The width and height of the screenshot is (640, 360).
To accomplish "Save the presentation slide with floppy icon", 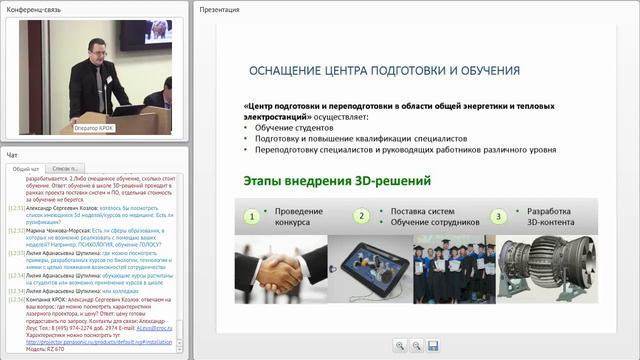I will point(433,346).
